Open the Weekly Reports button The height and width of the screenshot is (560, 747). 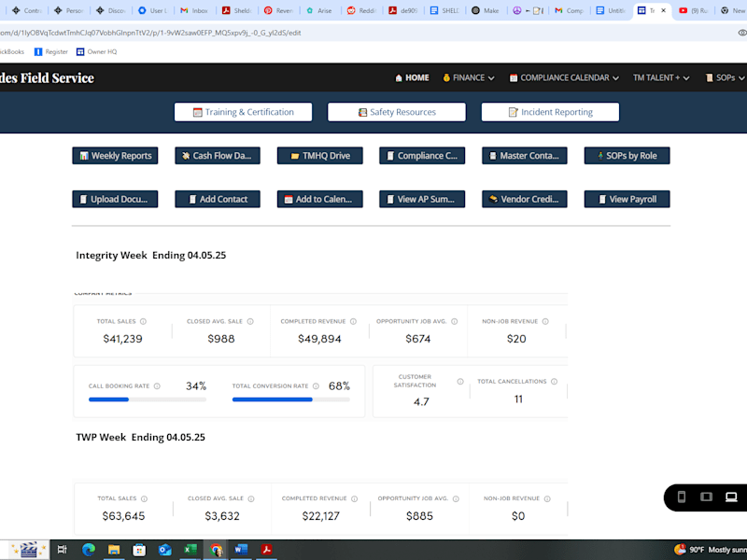115,156
